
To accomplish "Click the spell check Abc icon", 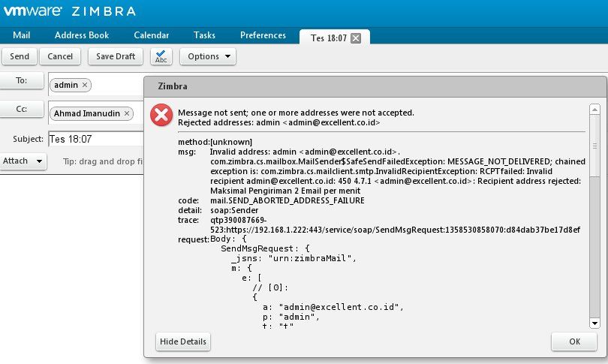I will click(161, 56).
